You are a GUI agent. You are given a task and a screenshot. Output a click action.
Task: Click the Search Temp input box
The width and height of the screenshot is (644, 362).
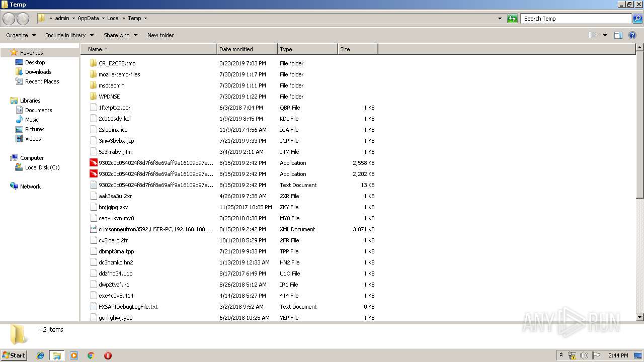576,19
